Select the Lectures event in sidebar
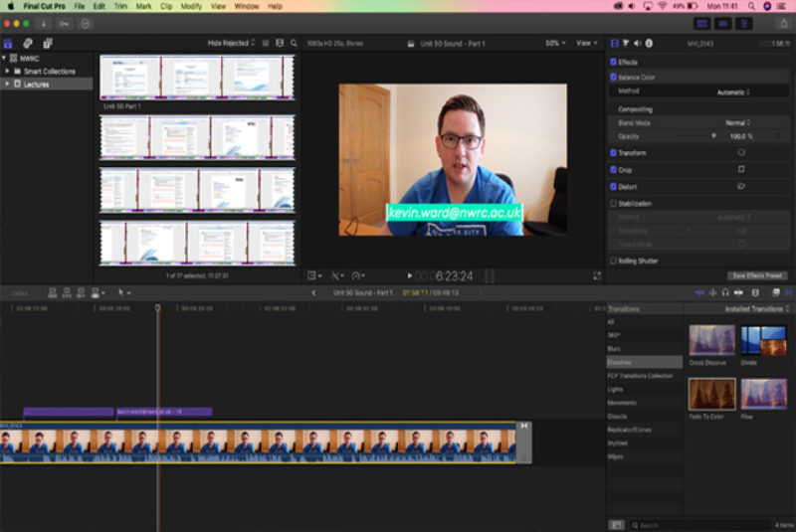The width and height of the screenshot is (796, 532). (x=36, y=85)
